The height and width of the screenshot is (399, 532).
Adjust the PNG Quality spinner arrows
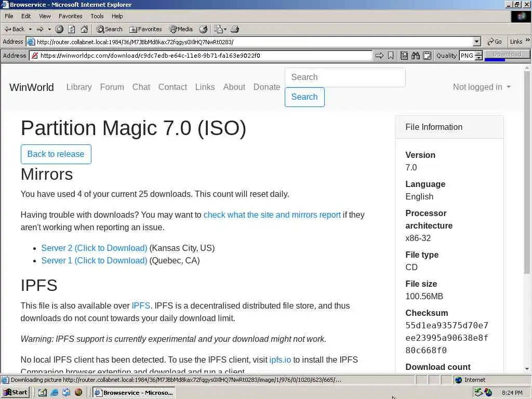pyautogui.click(x=478, y=56)
